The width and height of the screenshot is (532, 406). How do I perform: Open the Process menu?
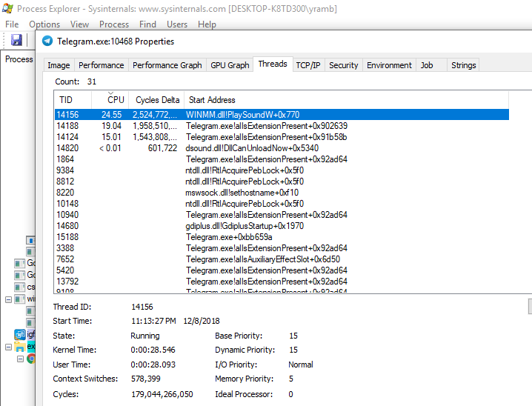pyautogui.click(x=114, y=24)
